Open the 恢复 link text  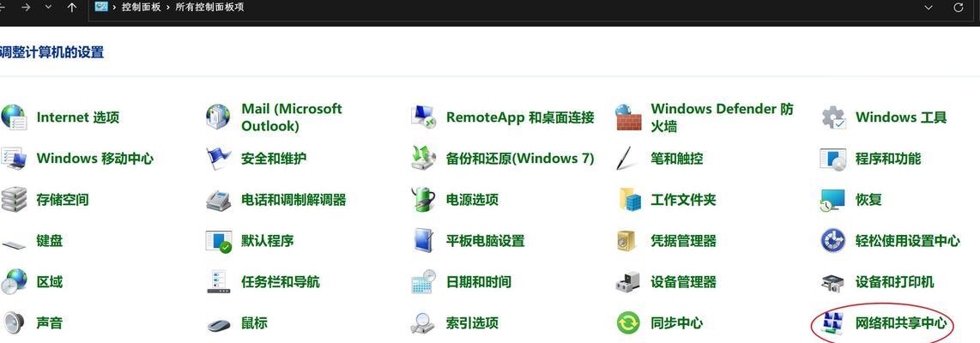click(868, 200)
